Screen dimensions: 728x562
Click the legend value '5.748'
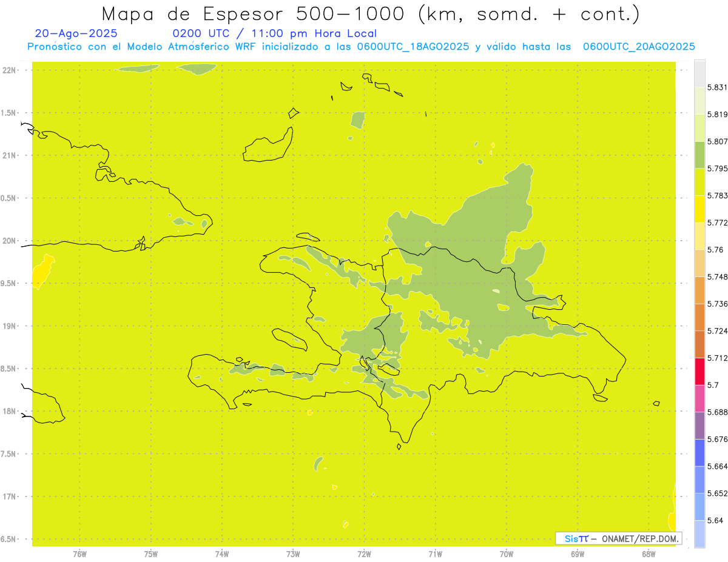(717, 276)
